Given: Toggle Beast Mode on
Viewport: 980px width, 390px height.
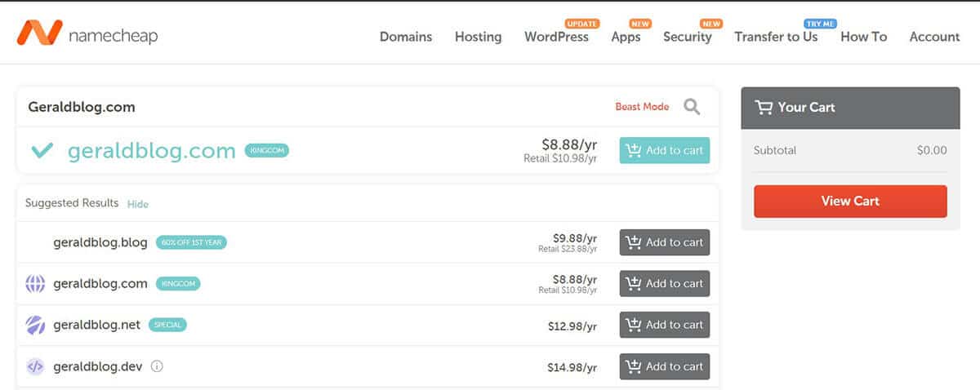Looking at the screenshot, I should [x=642, y=107].
